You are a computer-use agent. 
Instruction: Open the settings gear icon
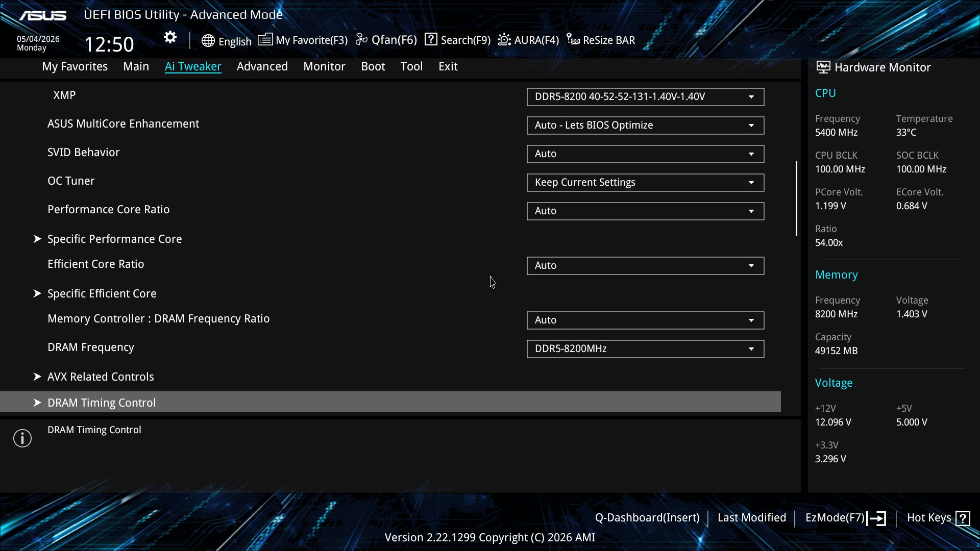tap(170, 37)
